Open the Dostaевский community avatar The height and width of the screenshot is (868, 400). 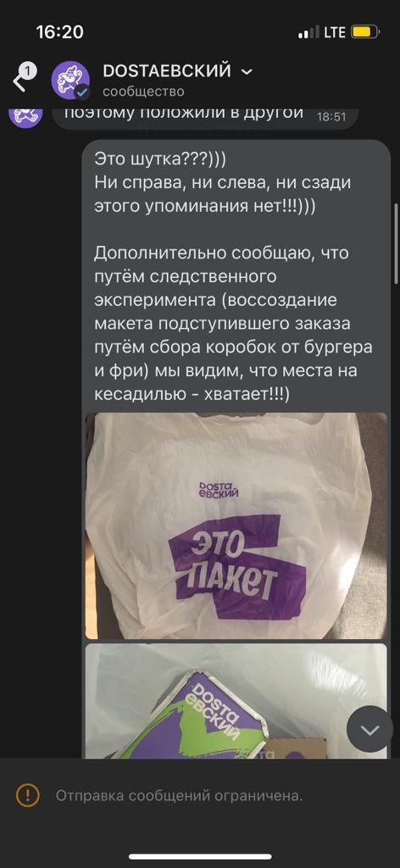[71, 81]
